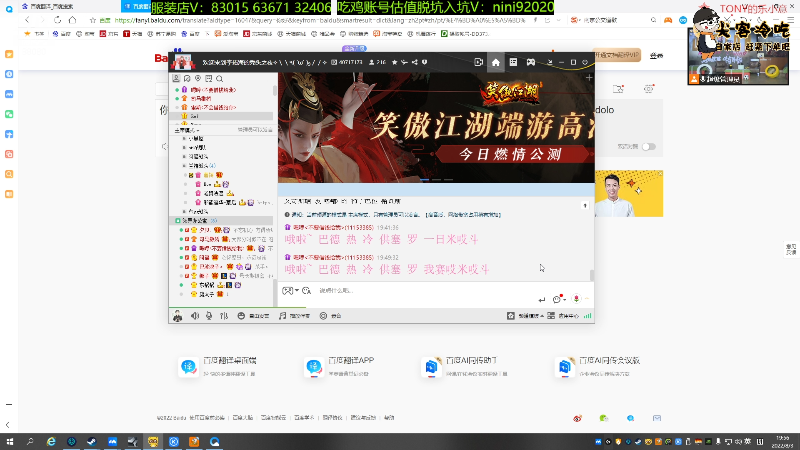This screenshot has height=450, width=800.
Task: Click the Weibo icon in Baidu footer
Action: pos(577,418)
